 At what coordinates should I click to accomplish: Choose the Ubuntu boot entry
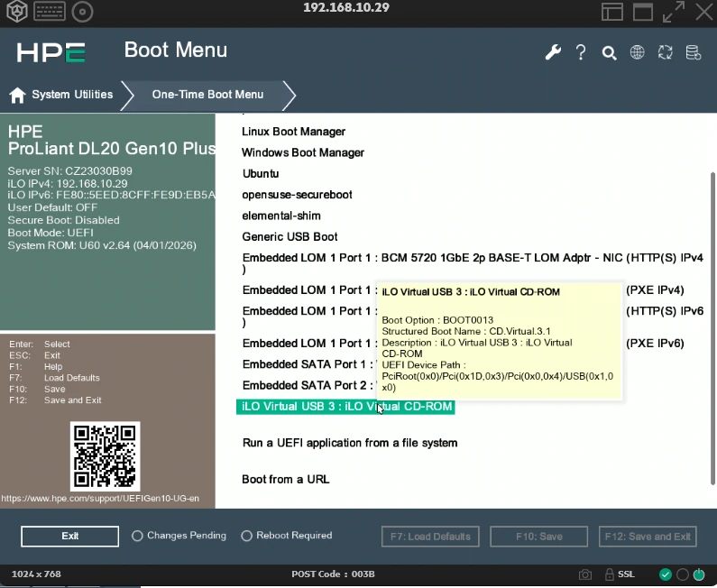pyautogui.click(x=261, y=174)
